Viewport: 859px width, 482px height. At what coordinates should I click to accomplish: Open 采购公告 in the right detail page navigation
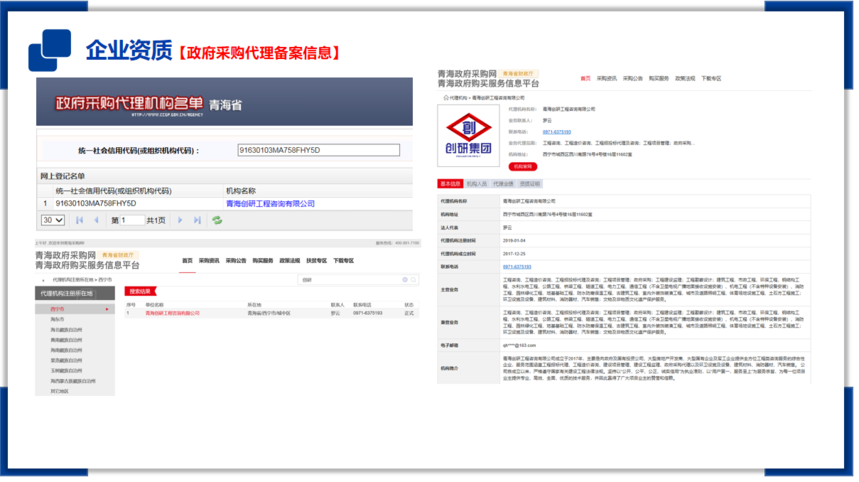coord(633,78)
